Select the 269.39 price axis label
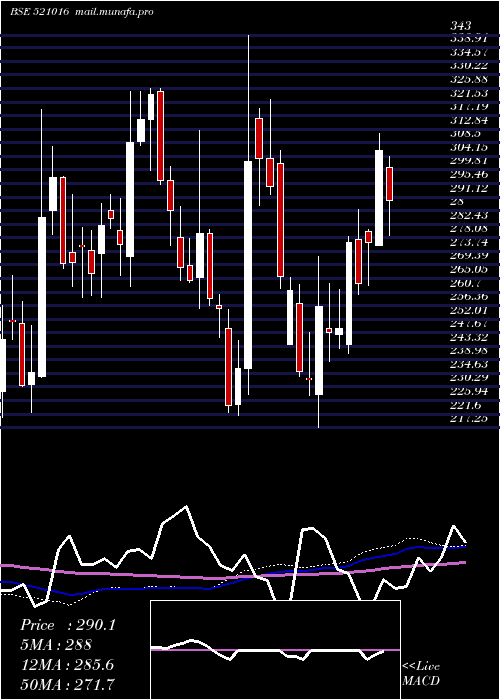 (x=469, y=255)
